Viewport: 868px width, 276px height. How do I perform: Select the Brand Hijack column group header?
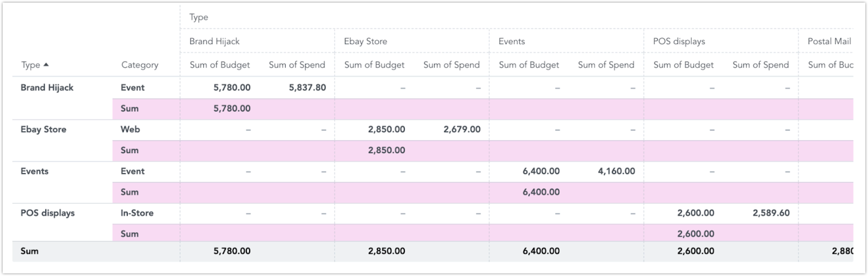pyautogui.click(x=214, y=41)
